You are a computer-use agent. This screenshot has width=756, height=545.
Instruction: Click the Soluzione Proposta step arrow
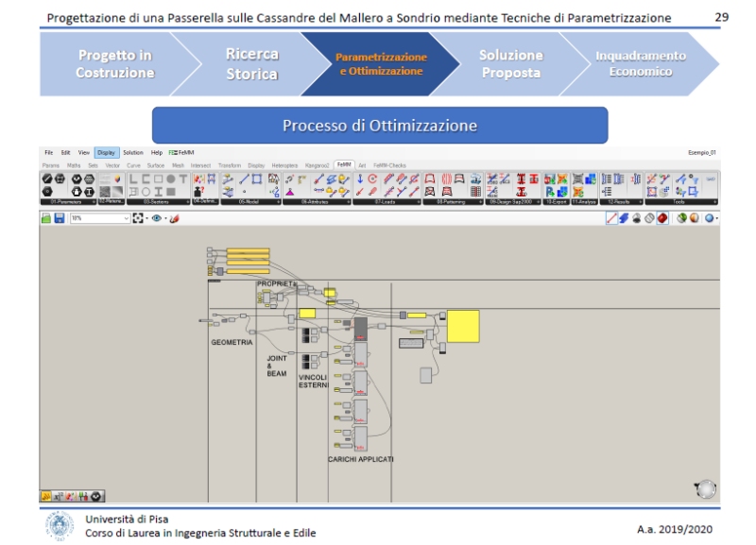point(510,64)
